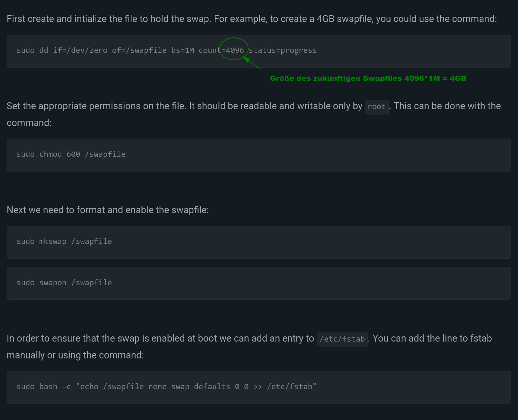Viewport: 518px width, 420px height.
Task: Click the inline "/etc/fstab" code label
Action: (x=342, y=339)
